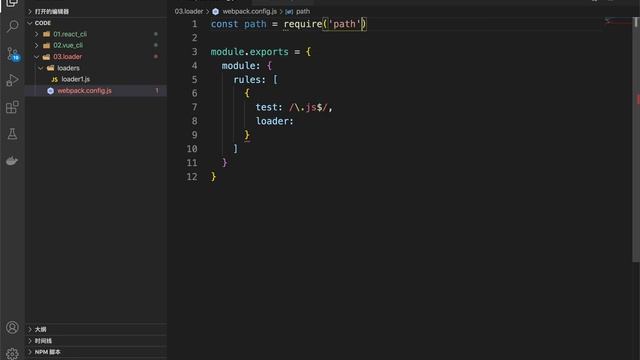Click the 'require' call on line 1
640x360 pixels.
click(x=303, y=24)
